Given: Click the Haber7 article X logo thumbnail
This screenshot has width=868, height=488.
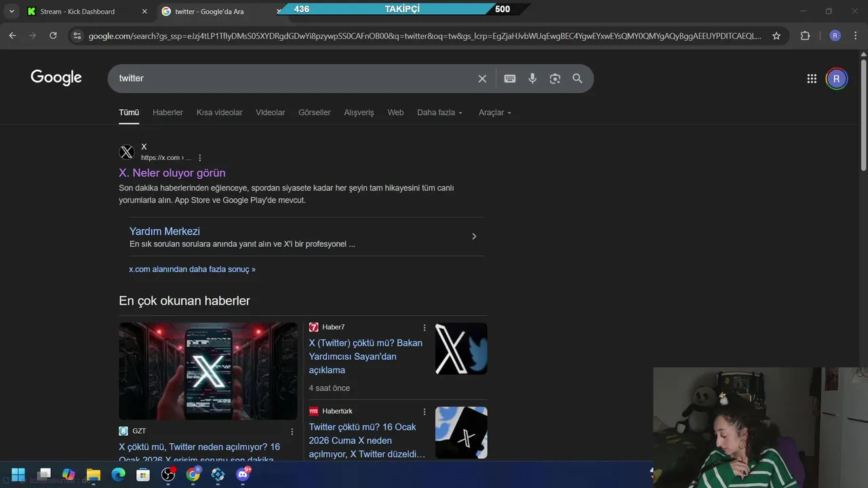Looking at the screenshot, I should [461, 348].
